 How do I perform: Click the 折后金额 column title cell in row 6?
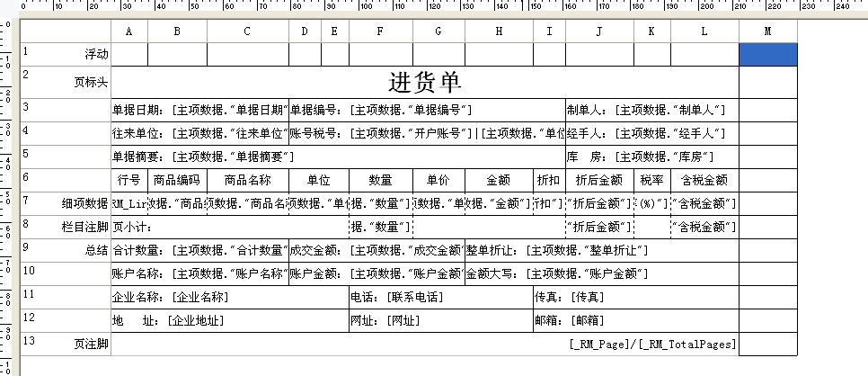point(599,180)
